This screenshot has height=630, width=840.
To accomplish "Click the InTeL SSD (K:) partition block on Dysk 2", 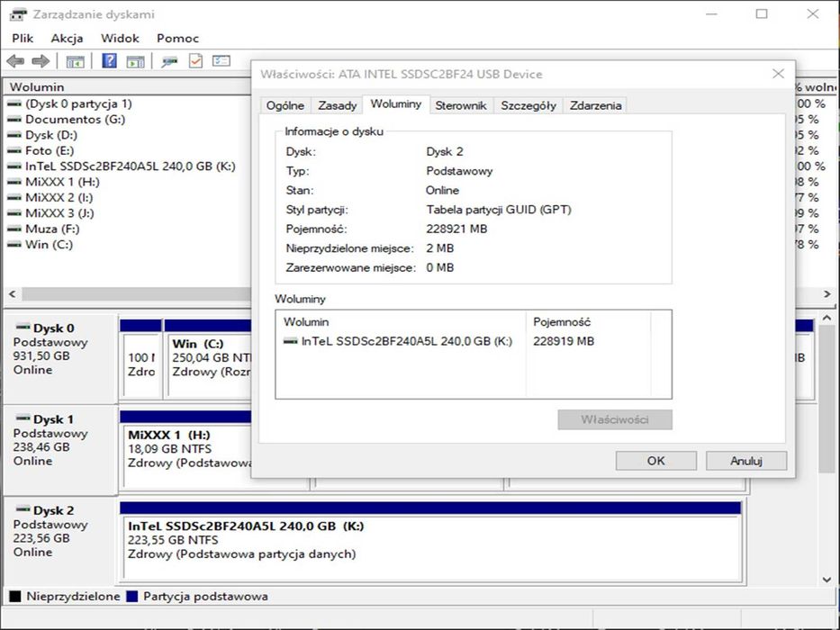I will click(x=432, y=542).
